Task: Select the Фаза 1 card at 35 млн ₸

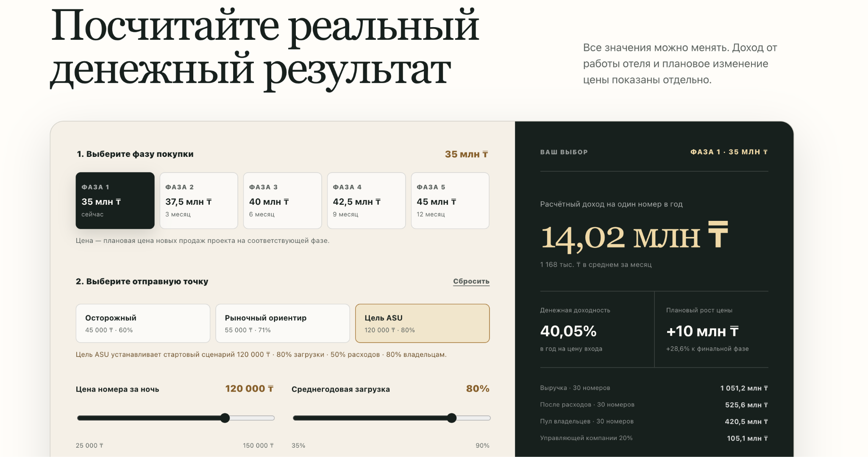Action: click(115, 201)
